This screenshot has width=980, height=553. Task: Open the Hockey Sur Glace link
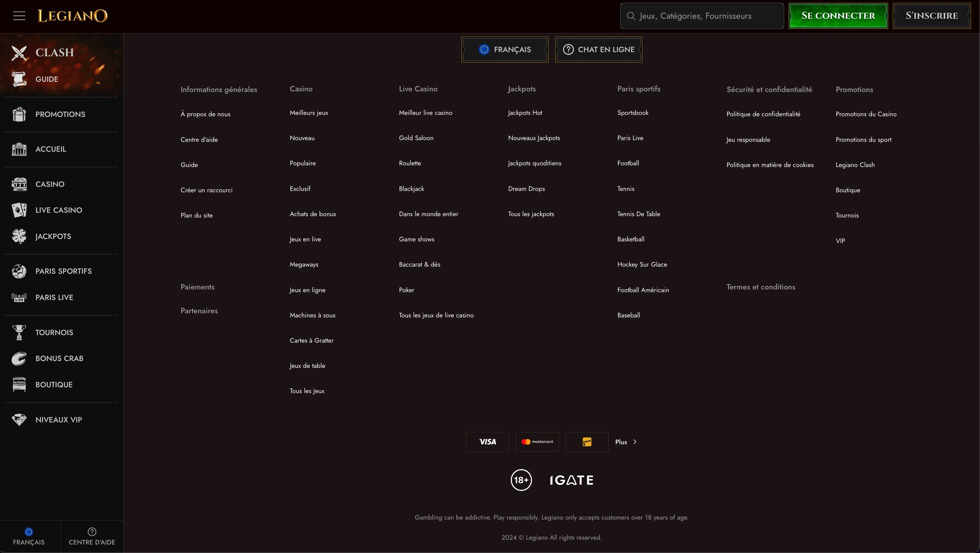click(642, 264)
